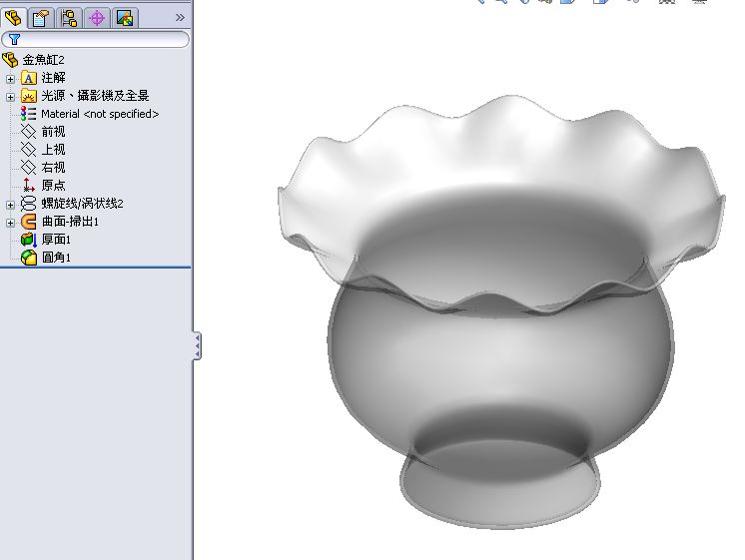This screenshot has width=745, height=560.
Task: Select the 曲面-掃出1 label
Action: coord(70,222)
